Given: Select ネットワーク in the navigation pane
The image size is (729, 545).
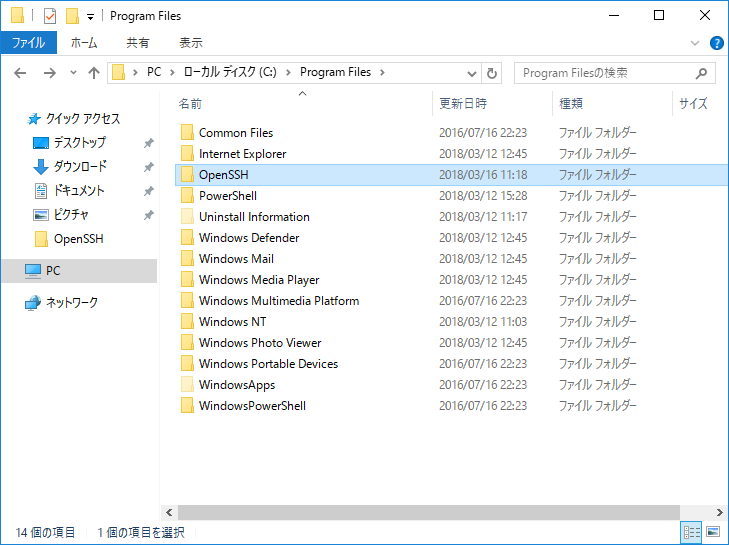Looking at the screenshot, I should coord(72,303).
